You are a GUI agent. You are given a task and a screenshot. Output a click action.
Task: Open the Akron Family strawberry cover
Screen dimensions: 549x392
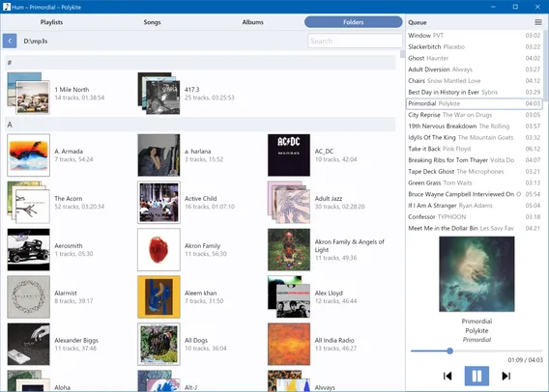pyautogui.click(x=159, y=249)
